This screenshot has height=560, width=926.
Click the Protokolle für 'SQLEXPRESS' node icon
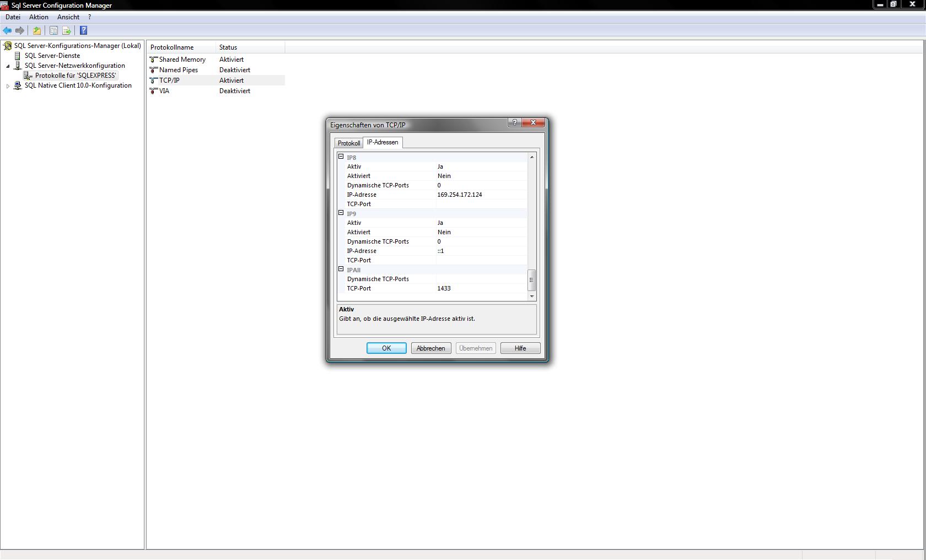(x=28, y=76)
